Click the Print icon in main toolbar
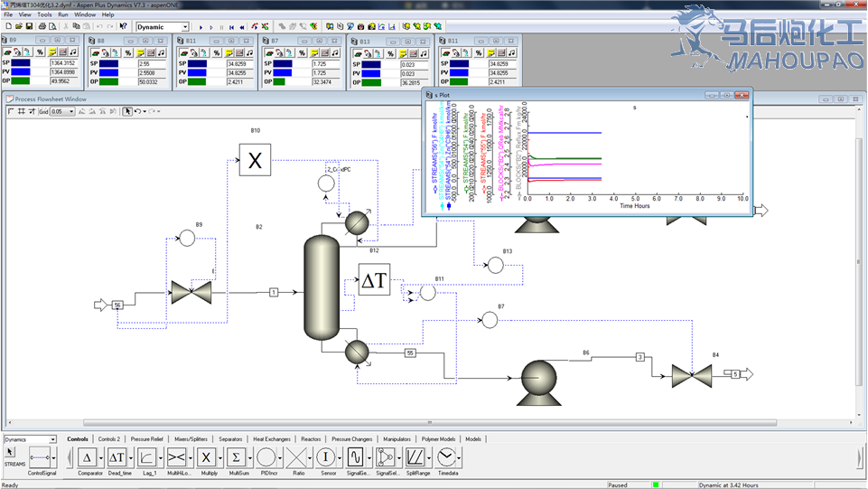 point(42,26)
